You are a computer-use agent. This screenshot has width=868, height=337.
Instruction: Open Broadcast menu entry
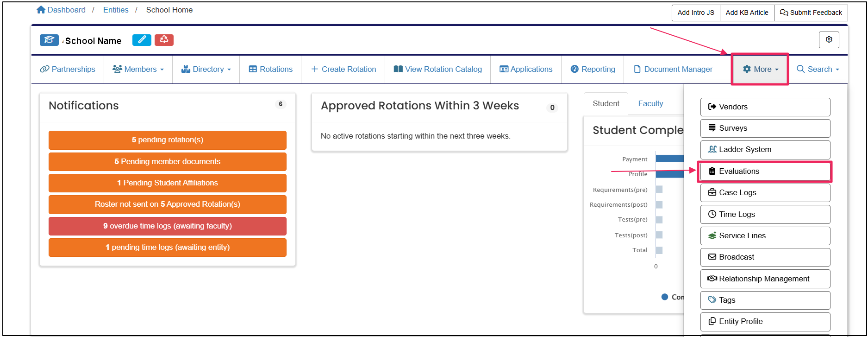(765, 257)
